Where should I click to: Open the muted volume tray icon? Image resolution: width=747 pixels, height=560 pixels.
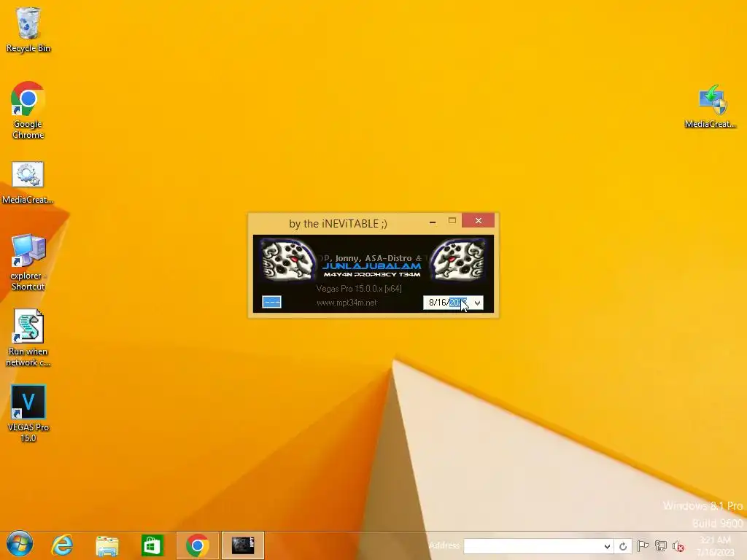point(678,546)
